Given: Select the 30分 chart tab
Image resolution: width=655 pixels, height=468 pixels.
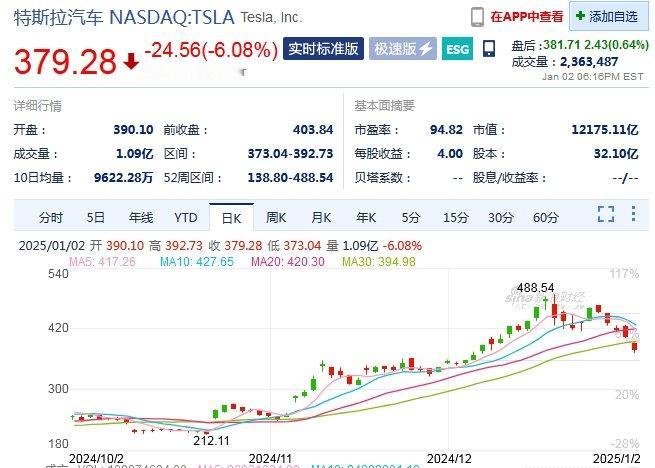Looking at the screenshot, I should 501,218.
